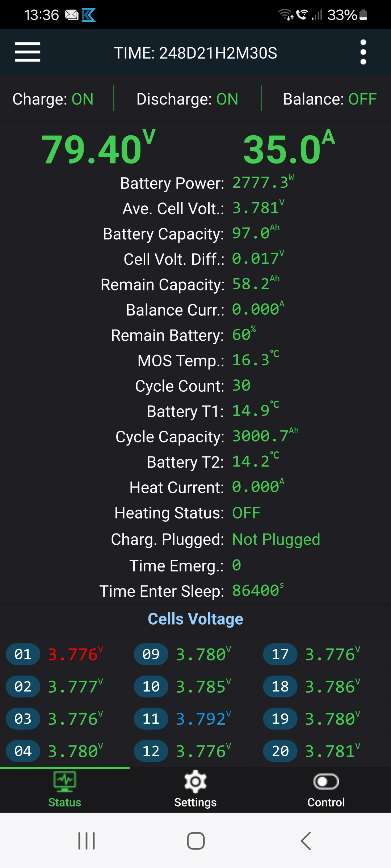Switch to the Settings tab
The width and height of the screenshot is (391, 868).
click(x=195, y=802)
